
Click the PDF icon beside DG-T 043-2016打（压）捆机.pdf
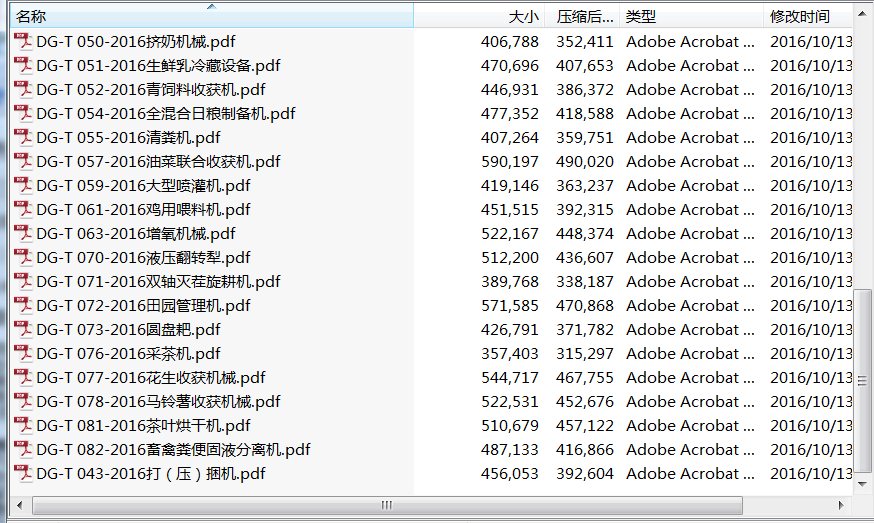click(23, 473)
